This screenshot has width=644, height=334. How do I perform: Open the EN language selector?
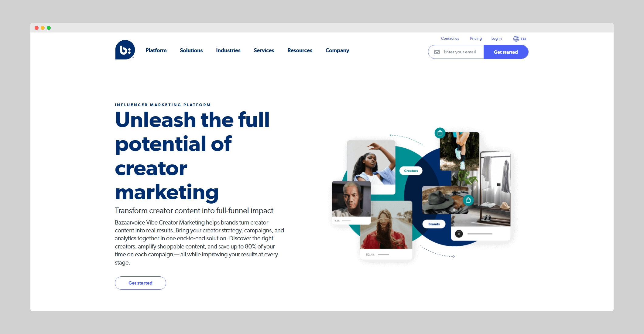(523, 39)
